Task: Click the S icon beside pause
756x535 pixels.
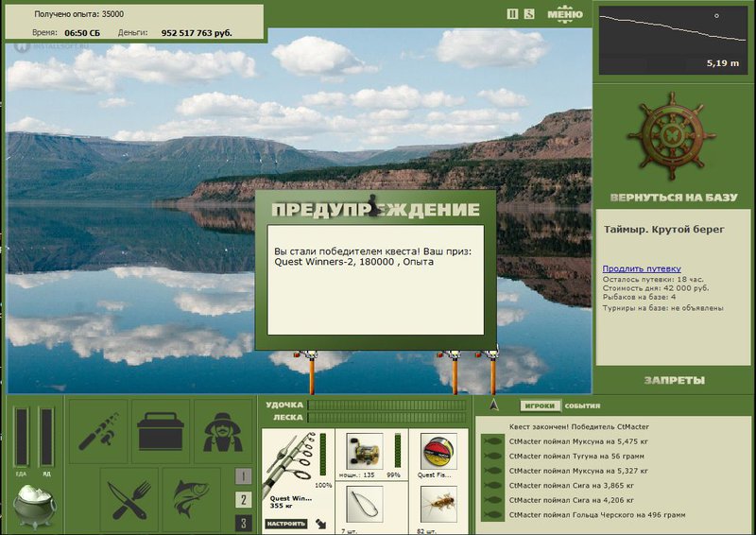Action: [x=529, y=14]
